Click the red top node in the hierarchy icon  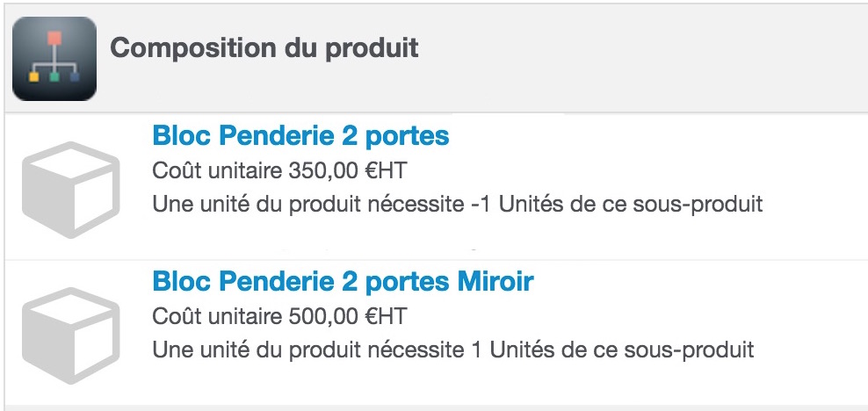(x=54, y=38)
